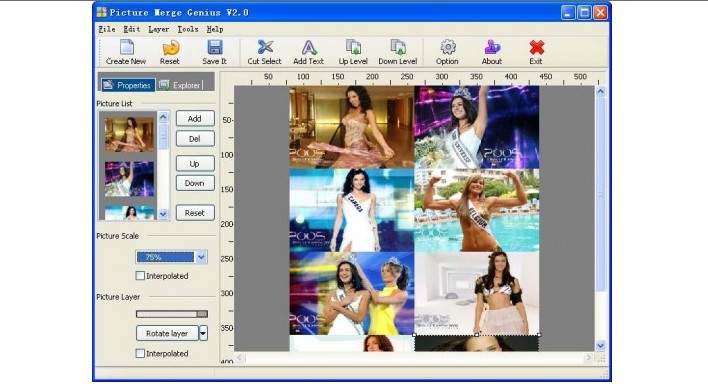
Task: Switch to the Explorer tab
Action: [180, 85]
